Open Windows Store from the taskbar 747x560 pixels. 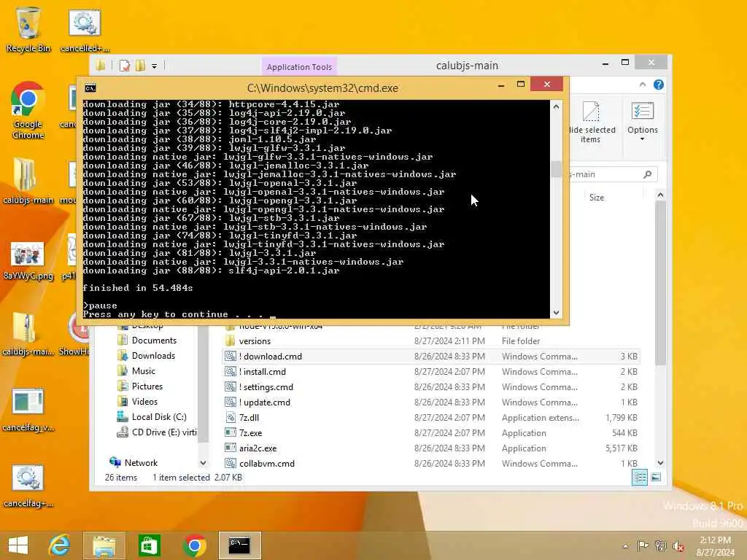(x=149, y=545)
